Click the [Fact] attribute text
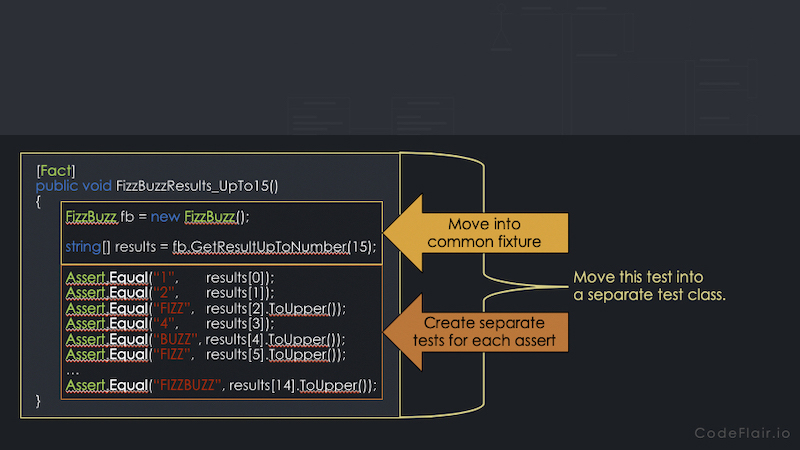This screenshot has height=450, width=800. 56,170
